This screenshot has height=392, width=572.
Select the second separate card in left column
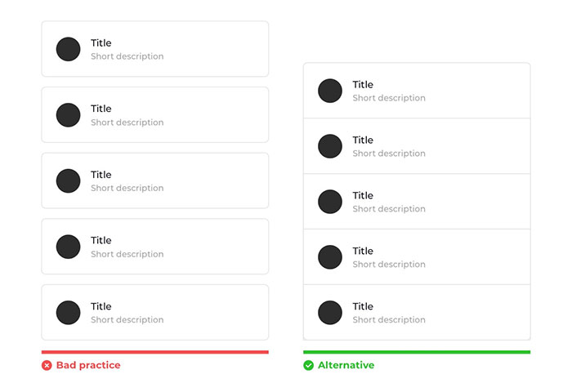155,115
